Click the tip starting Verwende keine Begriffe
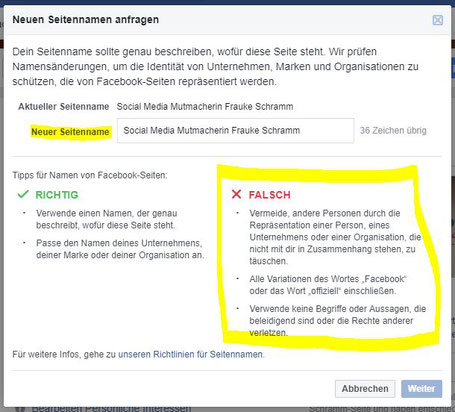The width and height of the screenshot is (455, 412). [x=337, y=321]
